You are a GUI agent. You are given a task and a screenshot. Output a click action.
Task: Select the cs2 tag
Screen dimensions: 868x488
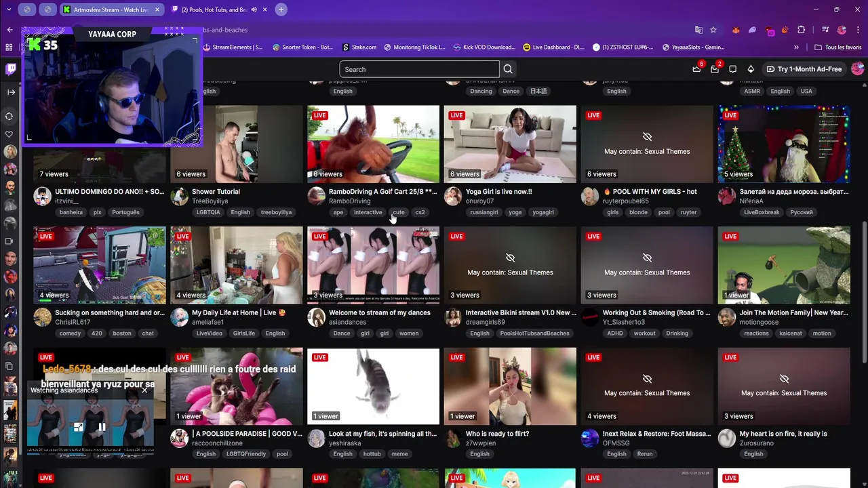tap(420, 212)
